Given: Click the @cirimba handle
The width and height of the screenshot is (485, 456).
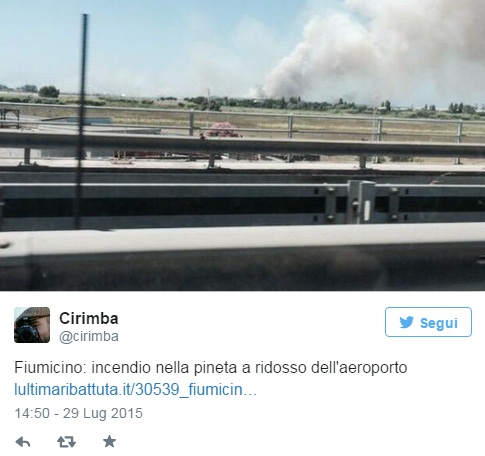Looking at the screenshot, I should click(x=89, y=336).
